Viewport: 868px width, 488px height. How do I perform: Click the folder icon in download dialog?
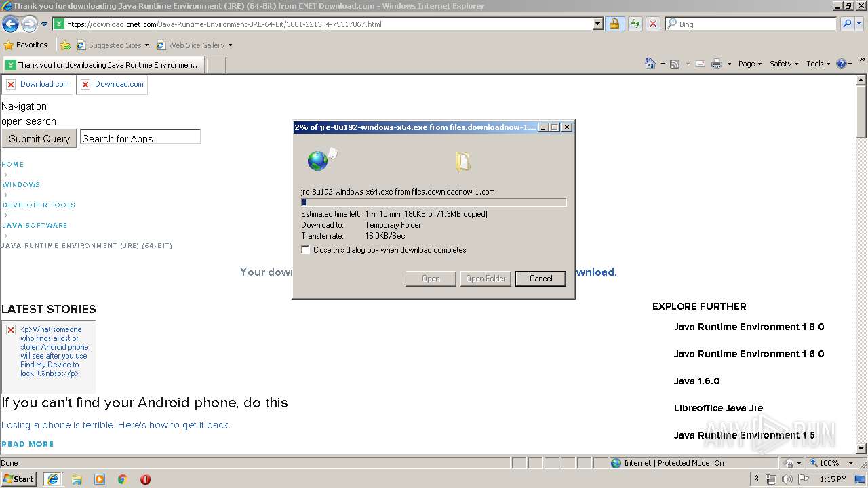click(x=463, y=161)
